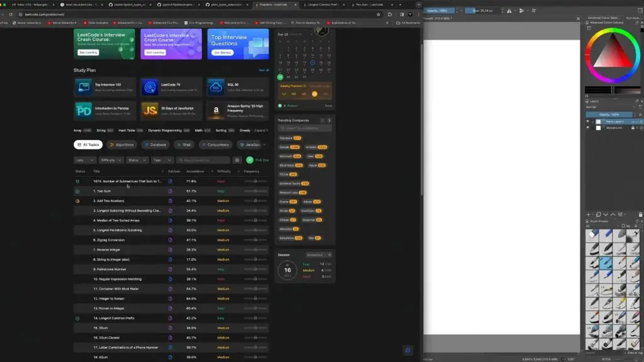This screenshot has height=362, width=644.
Task: Click the layer Opacity slider in Layers panel
Action: [x=609, y=114]
